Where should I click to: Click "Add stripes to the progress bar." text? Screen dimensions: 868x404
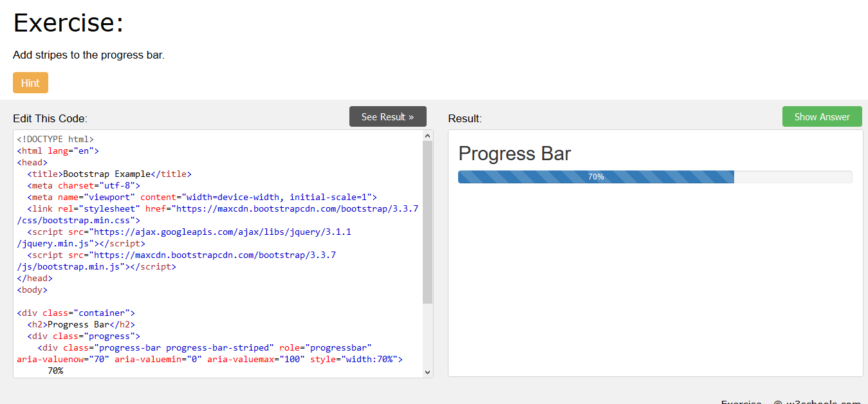[89, 55]
